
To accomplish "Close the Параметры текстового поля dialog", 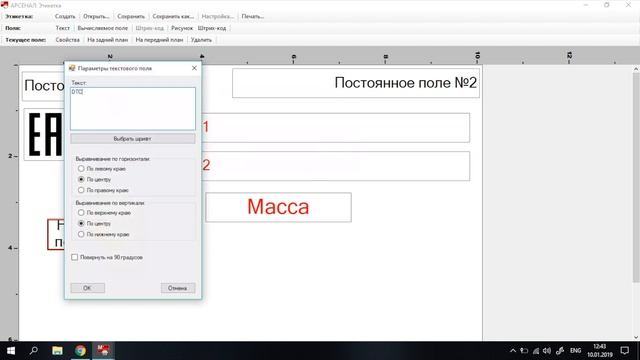I will (194, 68).
